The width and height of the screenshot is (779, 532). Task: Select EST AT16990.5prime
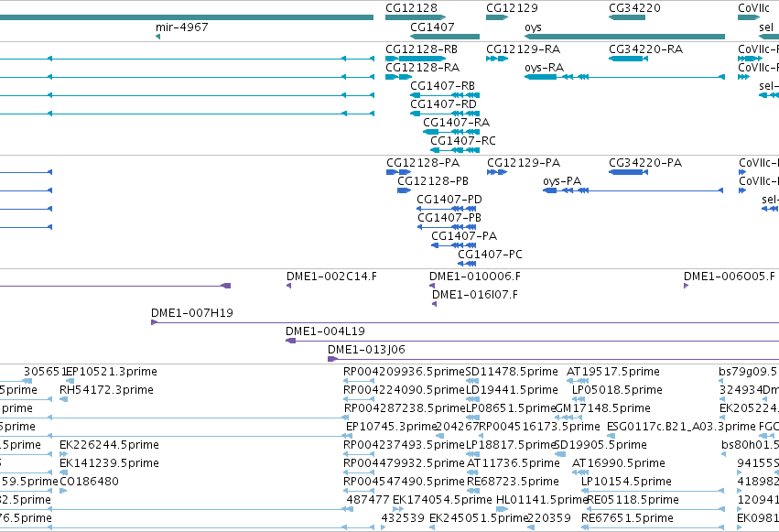(x=619, y=463)
